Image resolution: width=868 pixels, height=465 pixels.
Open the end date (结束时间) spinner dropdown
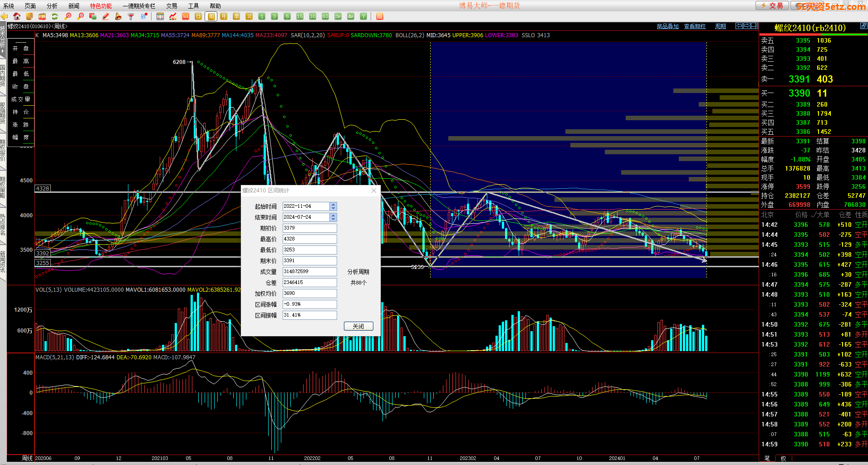pos(333,217)
